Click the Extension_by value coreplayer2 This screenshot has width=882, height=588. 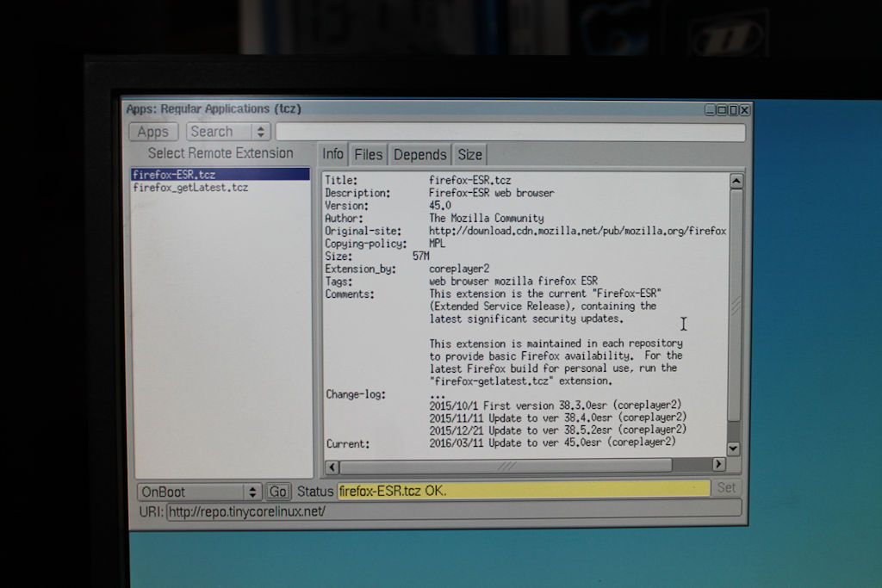click(459, 269)
